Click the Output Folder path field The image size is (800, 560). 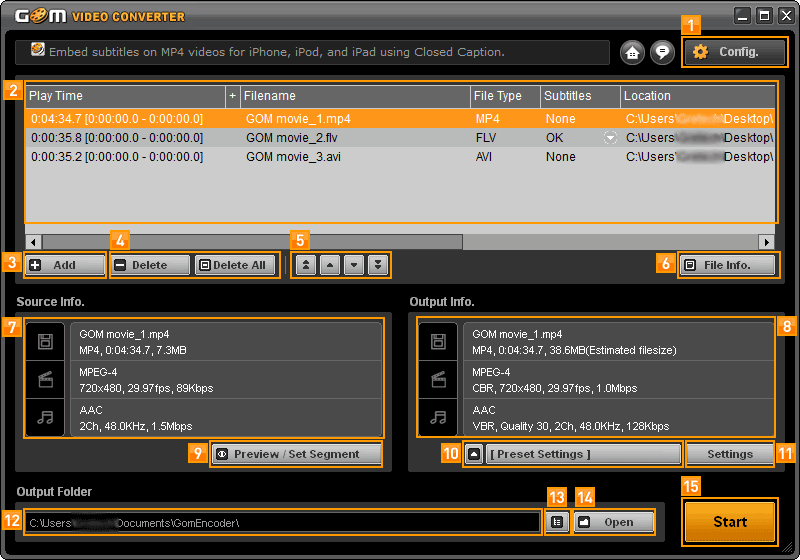[283, 523]
